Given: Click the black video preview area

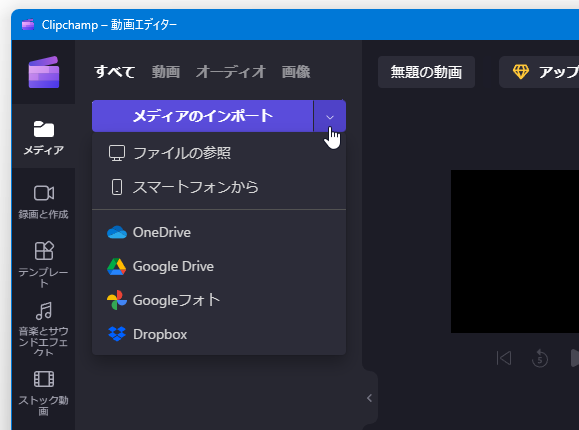Looking at the screenshot, I should (515, 251).
